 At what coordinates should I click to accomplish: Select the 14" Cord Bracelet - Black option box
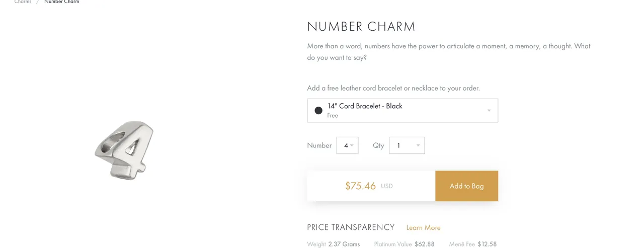coord(403,111)
